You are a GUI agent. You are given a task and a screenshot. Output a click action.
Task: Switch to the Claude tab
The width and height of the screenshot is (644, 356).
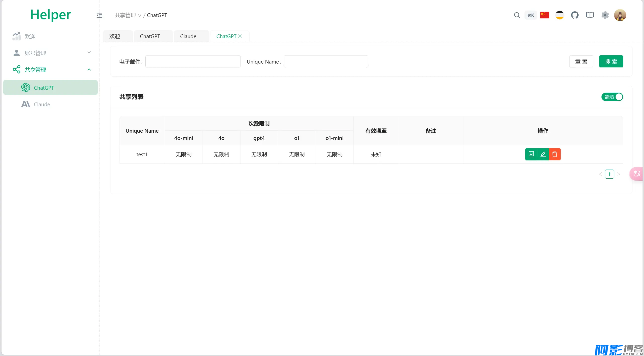point(191,36)
